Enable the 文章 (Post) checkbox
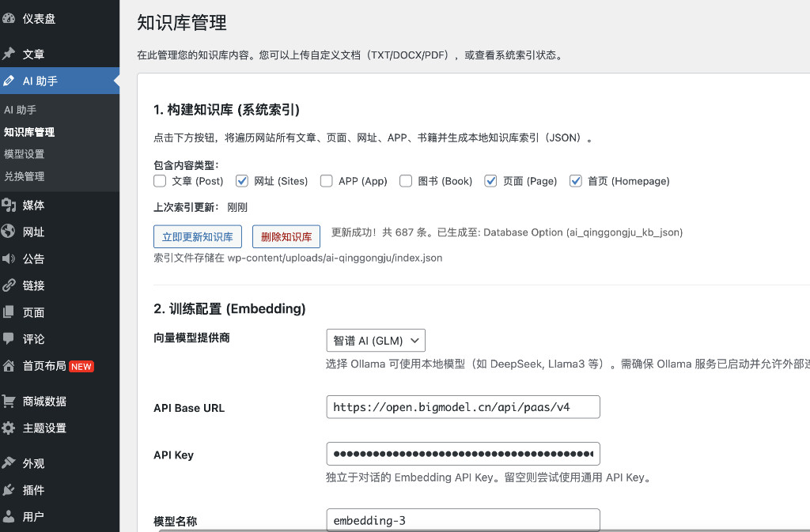 (159, 181)
